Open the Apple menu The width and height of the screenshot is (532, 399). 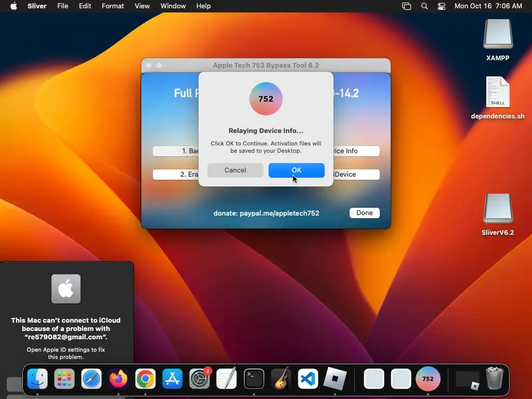tap(14, 6)
